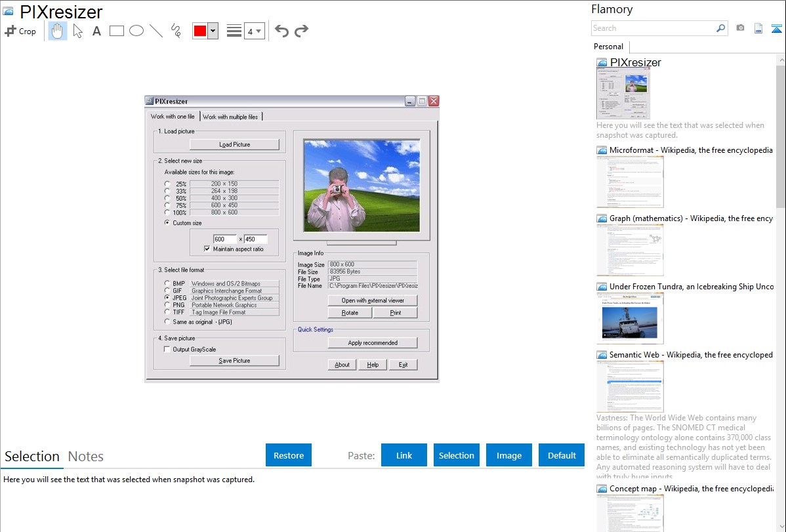Image resolution: width=786 pixels, height=532 pixels.
Task: Switch to the Notes tab
Action: pos(86,457)
